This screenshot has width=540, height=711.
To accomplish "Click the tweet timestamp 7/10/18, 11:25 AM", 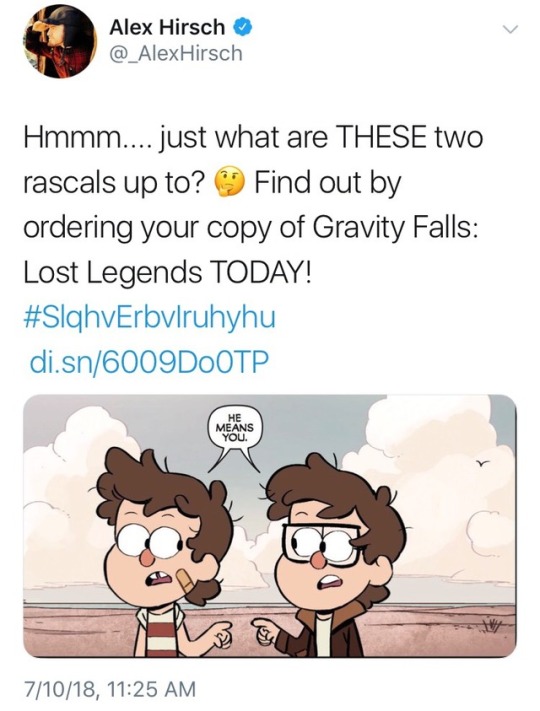I will click(x=110, y=687).
